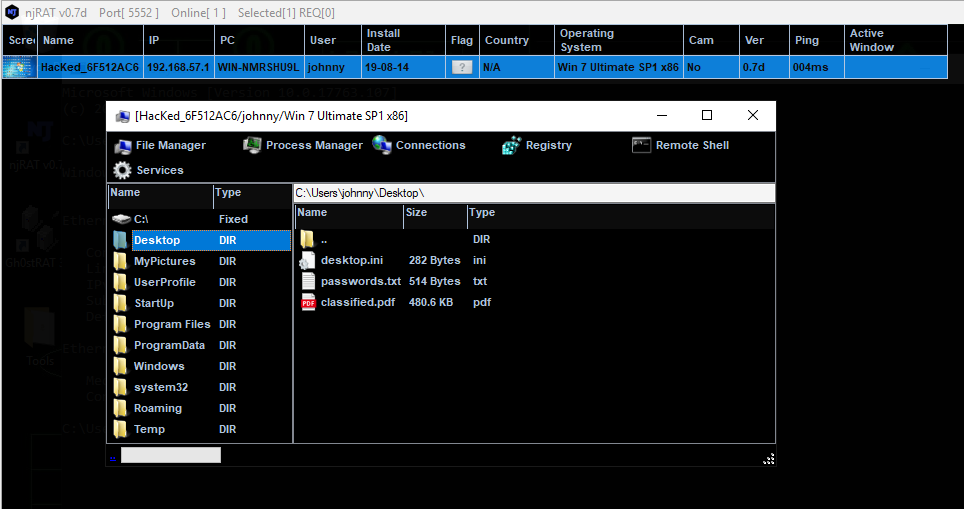Sort by the Name column header in the client list
Screen dimensions: 964x509
pyautogui.click(x=91, y=40)
